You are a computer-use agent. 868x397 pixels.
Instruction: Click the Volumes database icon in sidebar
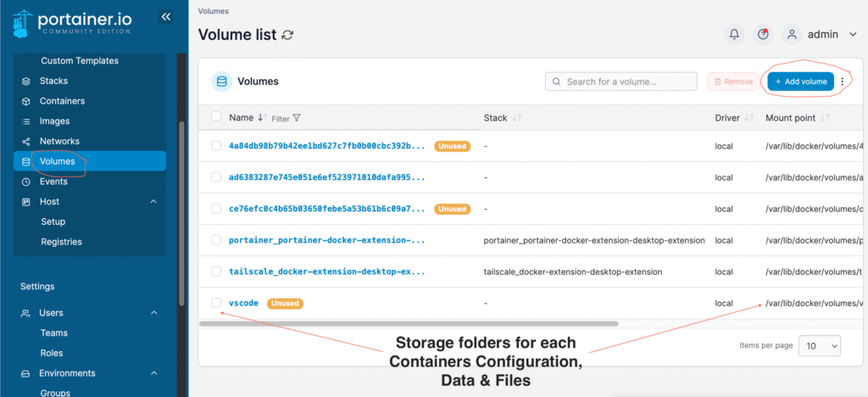25,162
